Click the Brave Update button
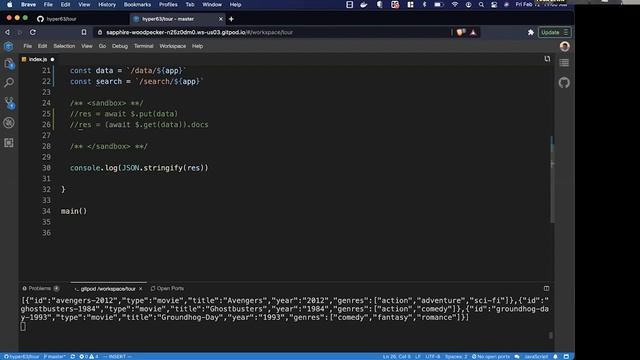Image resolution: width=640 pixels, height=360 pixels. pos(554,32)
